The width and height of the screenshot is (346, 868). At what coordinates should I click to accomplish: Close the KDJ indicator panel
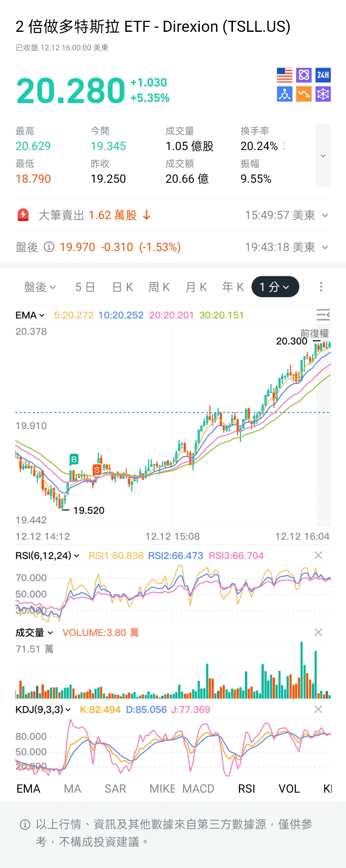click(318, 709)
